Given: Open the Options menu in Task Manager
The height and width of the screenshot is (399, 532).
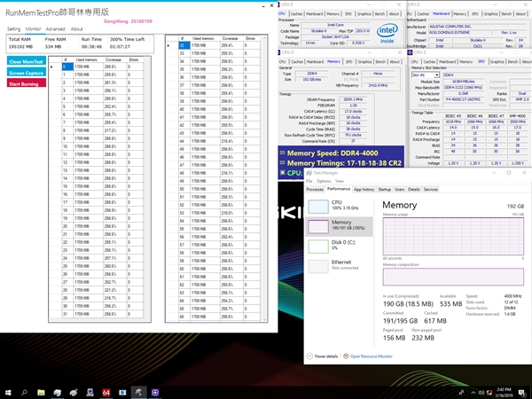Looking at the screenshot, I should [x=324, y=181].
